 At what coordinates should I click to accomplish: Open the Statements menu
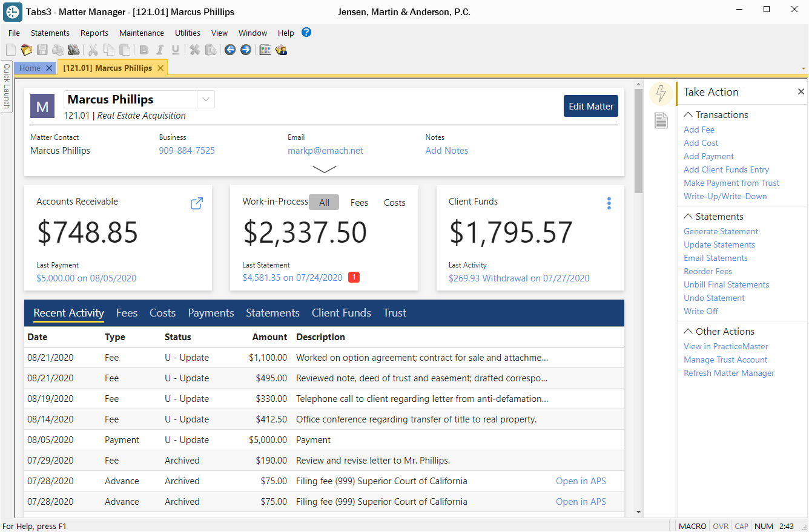coord(50,33)
